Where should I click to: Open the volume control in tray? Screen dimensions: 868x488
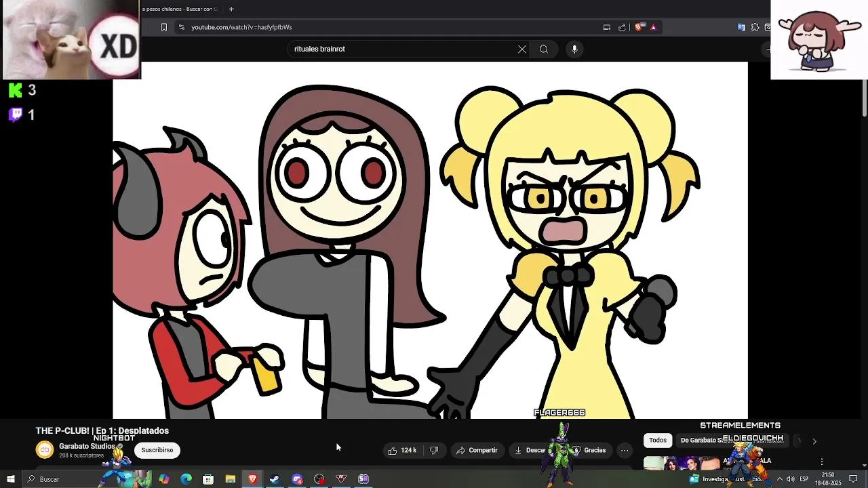[x=791, y=479]
